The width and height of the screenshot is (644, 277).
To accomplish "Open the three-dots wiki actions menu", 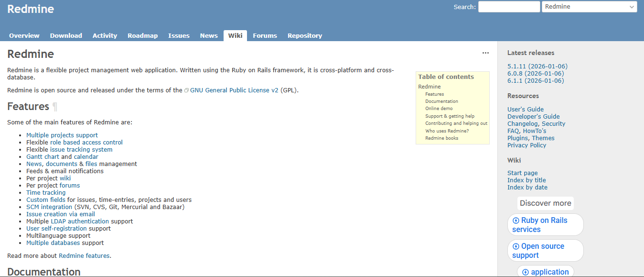I will 485,53.
